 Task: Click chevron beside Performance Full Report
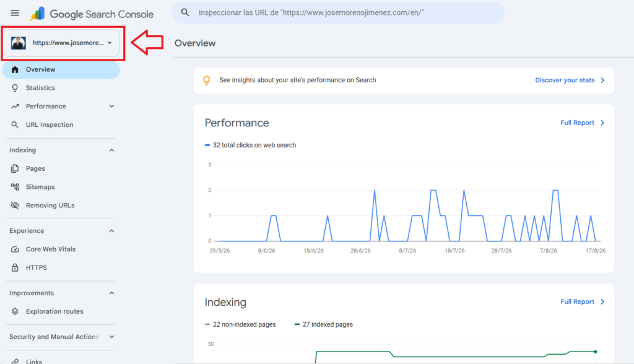(602, 123)
